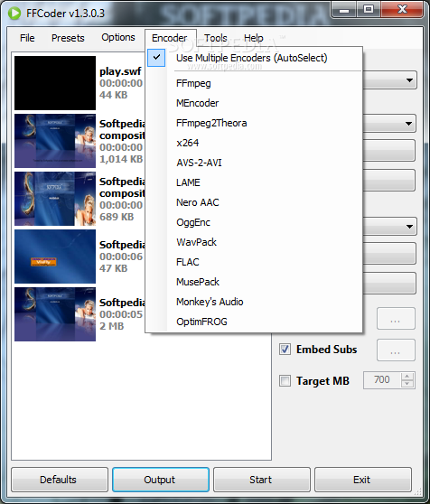Select Monkey's Audio encoder
The width and height of the screenshot is (430, 504).
[x=254, y=302]
